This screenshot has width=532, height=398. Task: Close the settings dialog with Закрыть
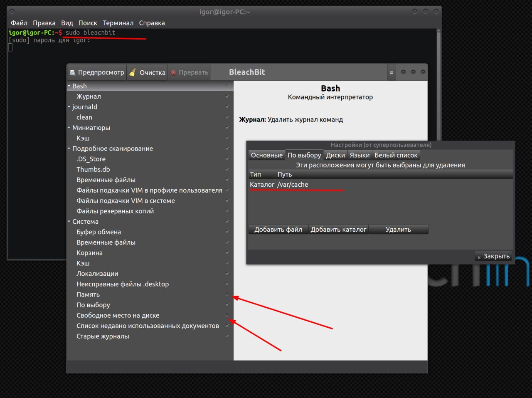493,256
